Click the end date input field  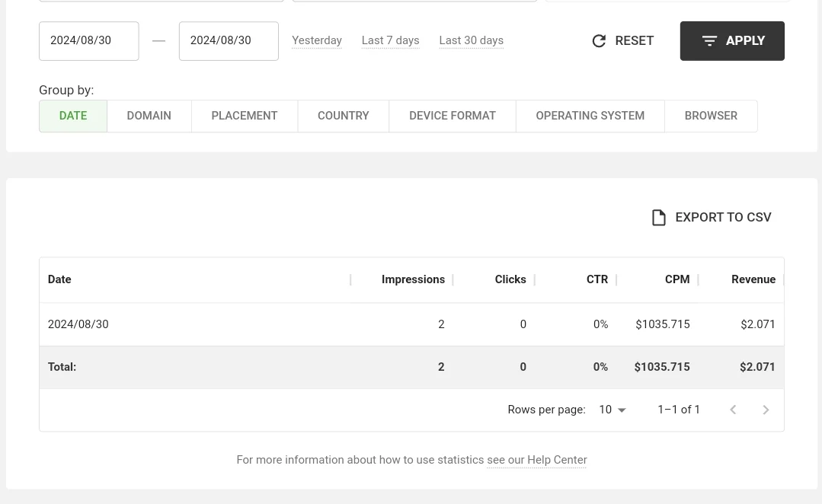[229, 41]
